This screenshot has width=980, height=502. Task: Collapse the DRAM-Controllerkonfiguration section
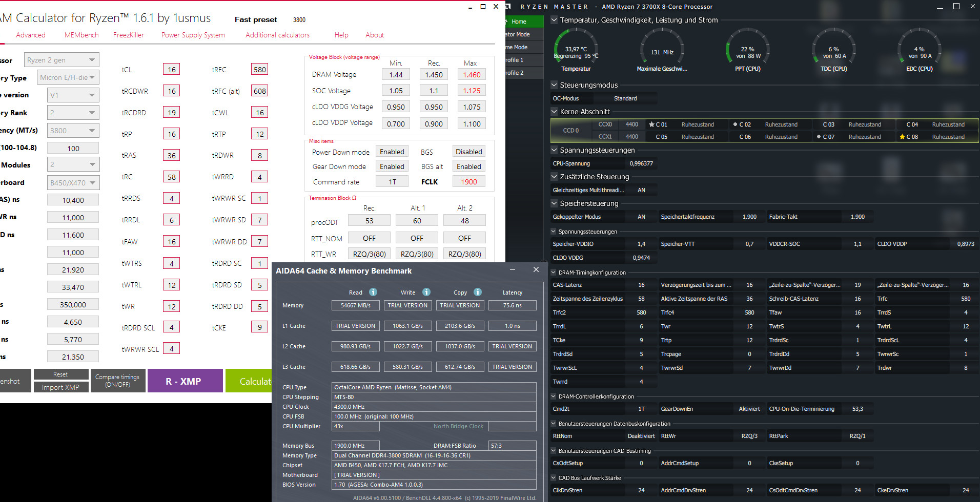[x=554, y=396]
